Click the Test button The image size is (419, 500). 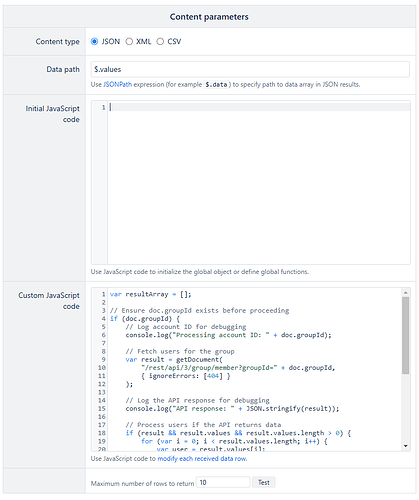click(x=264, y=482)
